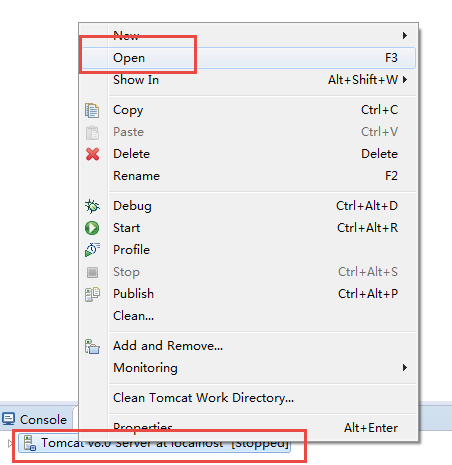Viewport: 452px width, 465px height.
Task: Click the Profile stopwatch icon
Action: pos(92,250)
